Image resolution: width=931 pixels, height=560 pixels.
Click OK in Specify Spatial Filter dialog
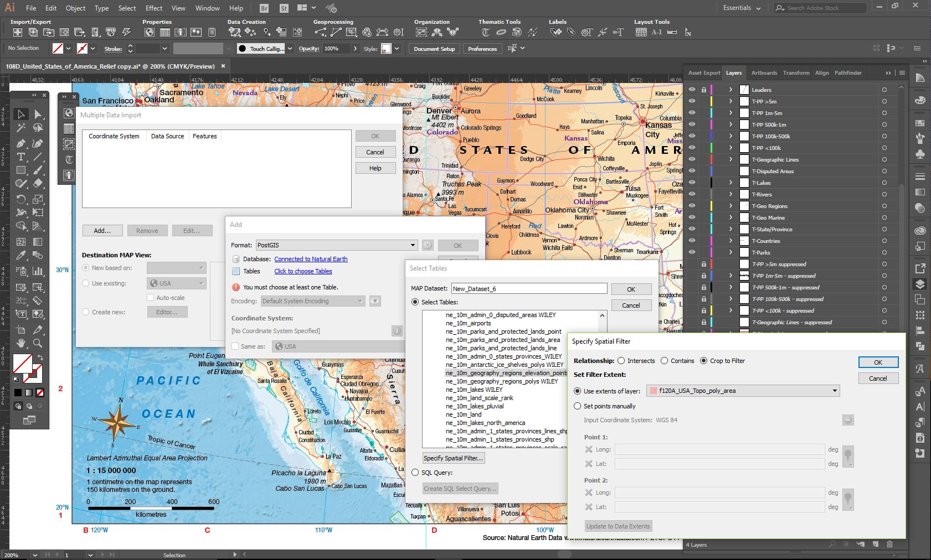878,362
